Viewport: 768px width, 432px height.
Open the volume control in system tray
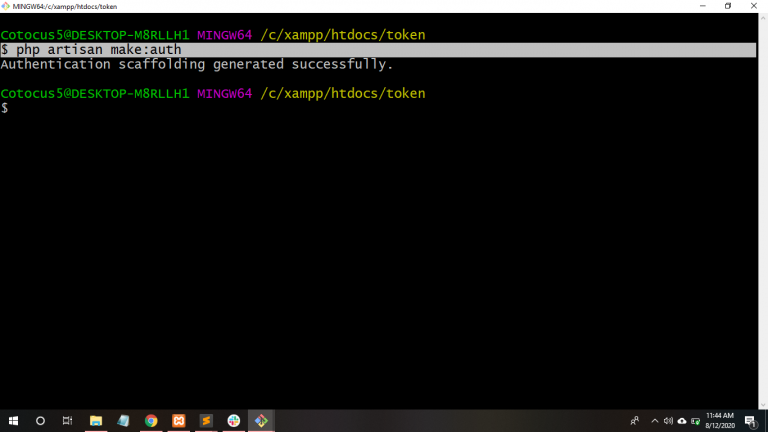(x=668, y=421)
